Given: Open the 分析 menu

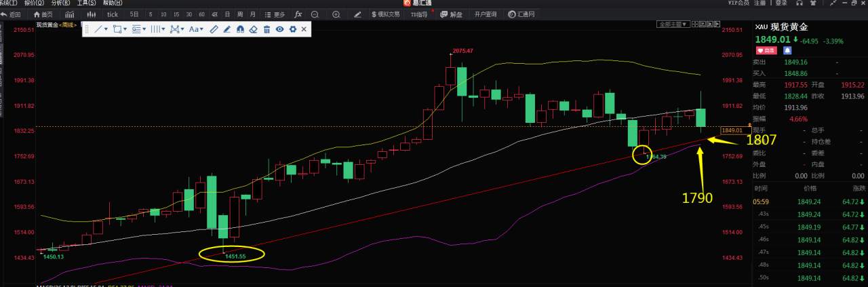Looking at the screenshot, I should [x=60, y=3].
